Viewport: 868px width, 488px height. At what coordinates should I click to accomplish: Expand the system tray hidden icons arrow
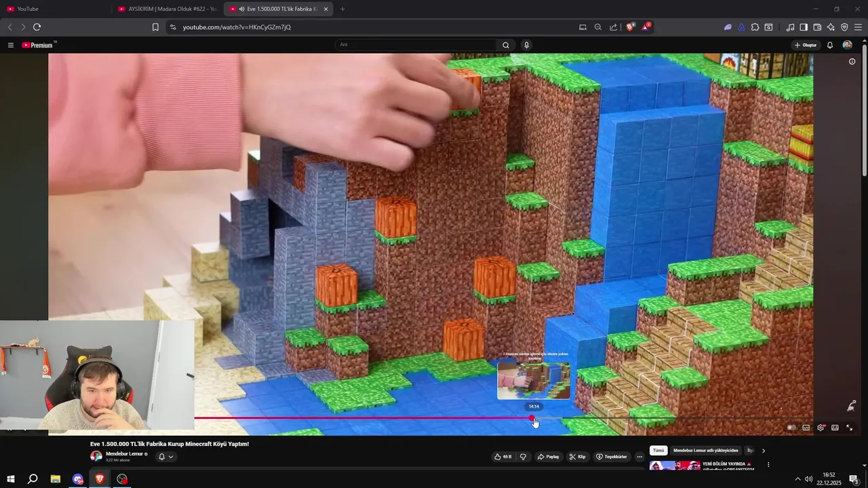tap(797, 479)
